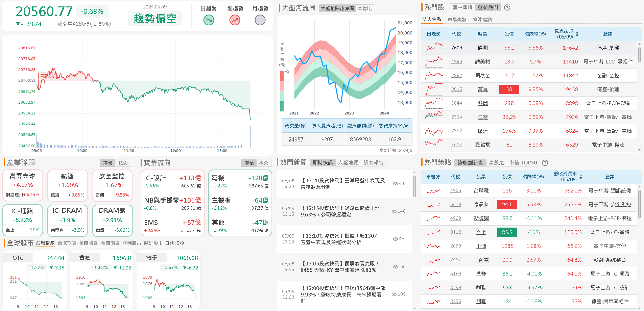Viewport: 644px width, 311px height.
Task: Click the daily trend green circle icon
Action: 209,20
